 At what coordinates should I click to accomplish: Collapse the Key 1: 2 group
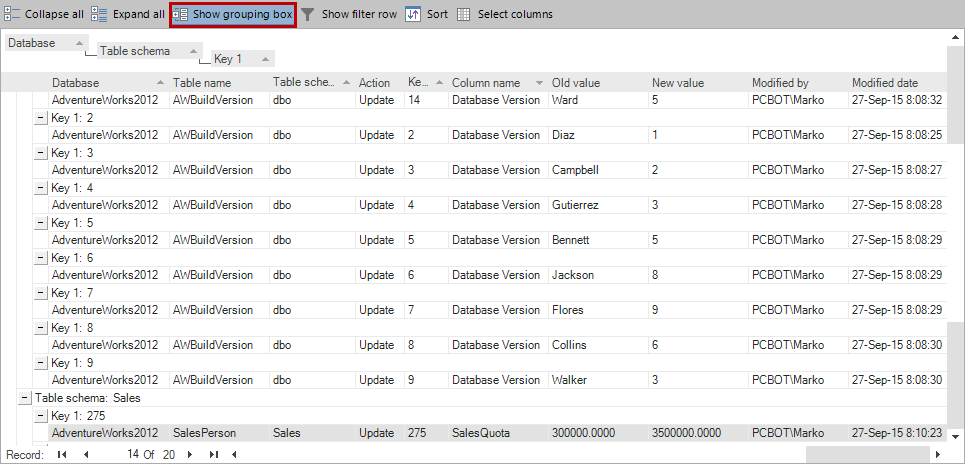tap(40, 118)
